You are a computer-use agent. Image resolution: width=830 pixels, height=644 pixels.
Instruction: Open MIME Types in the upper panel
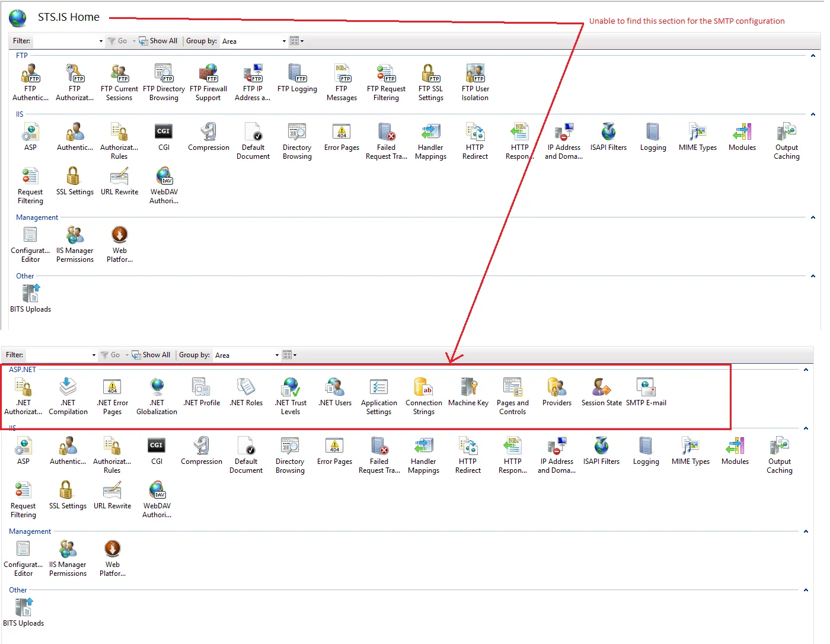coord(697,132)
